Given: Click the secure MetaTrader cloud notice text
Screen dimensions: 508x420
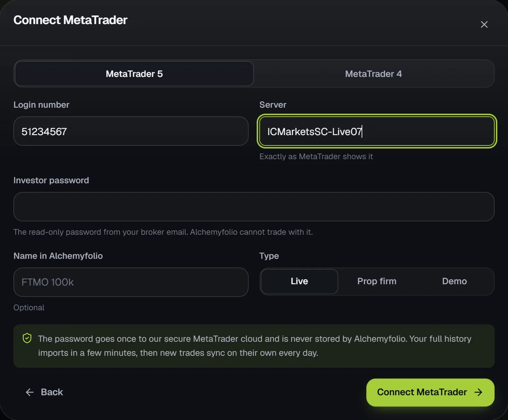Looking at the screenshot, I should (255, 346).
